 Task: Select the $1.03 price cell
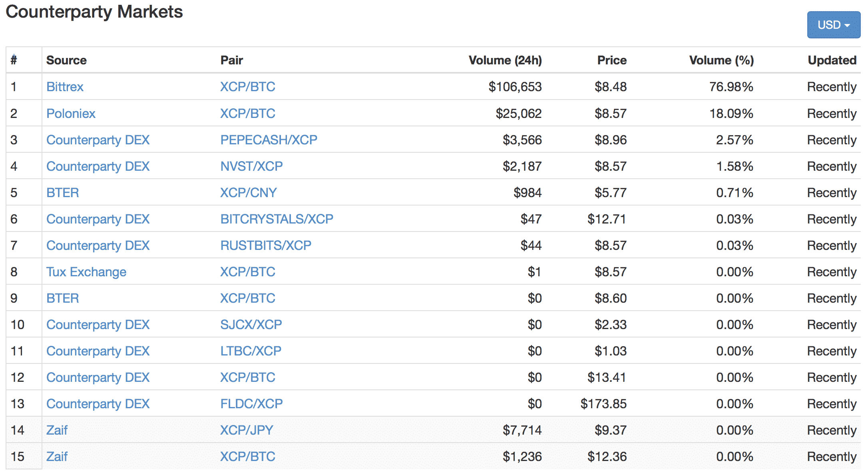pyautogui.click(x=611, y=351)
